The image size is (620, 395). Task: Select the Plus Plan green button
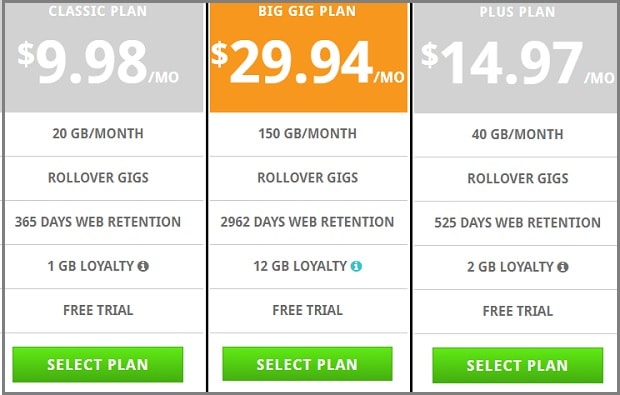coord(518,365)
